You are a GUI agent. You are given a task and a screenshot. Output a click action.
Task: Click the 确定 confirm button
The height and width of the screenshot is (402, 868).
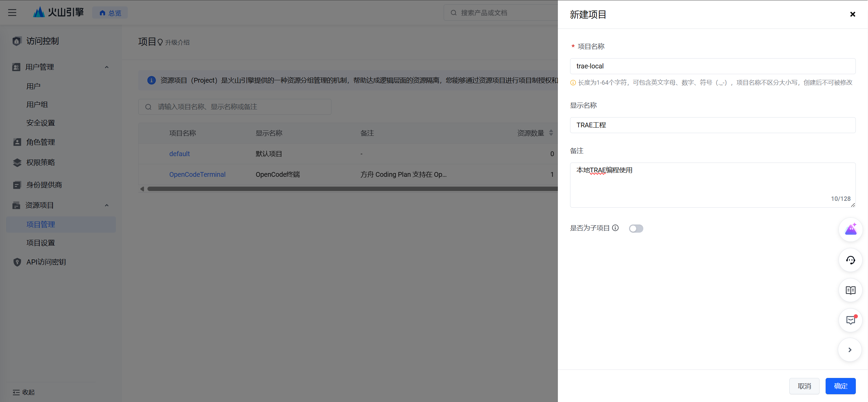[x=840, y=386]
